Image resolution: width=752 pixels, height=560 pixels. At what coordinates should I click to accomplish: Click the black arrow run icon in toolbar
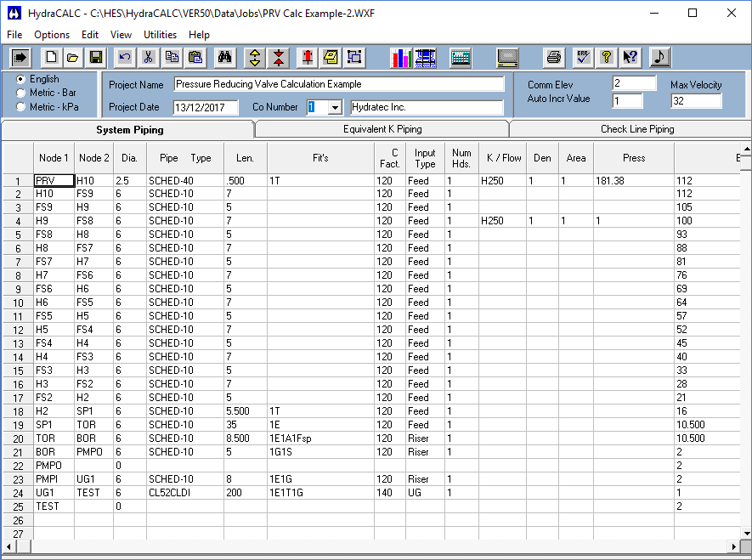point(20,58)
